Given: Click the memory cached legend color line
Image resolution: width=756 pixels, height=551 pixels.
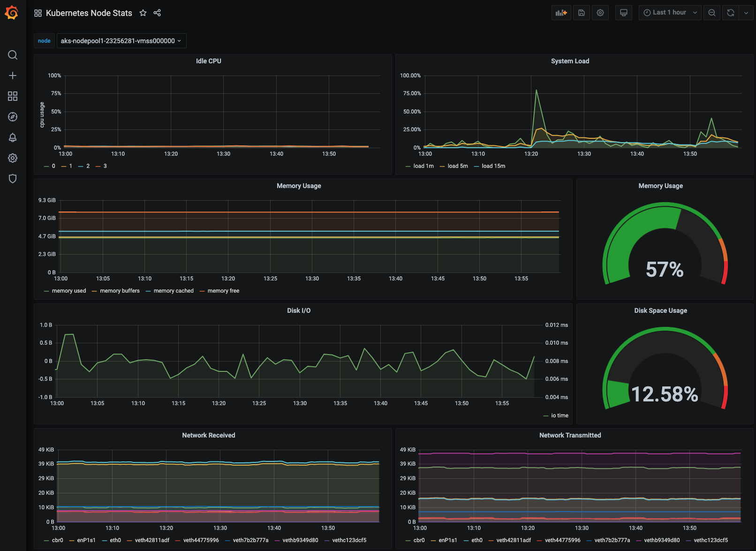Looking at the screenshot, I should coord(148,291).
